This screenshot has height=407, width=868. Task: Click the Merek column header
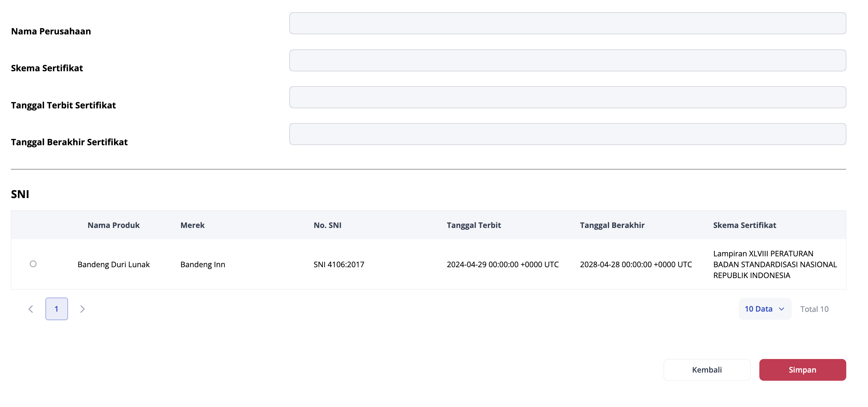click(x=192, y=225)
